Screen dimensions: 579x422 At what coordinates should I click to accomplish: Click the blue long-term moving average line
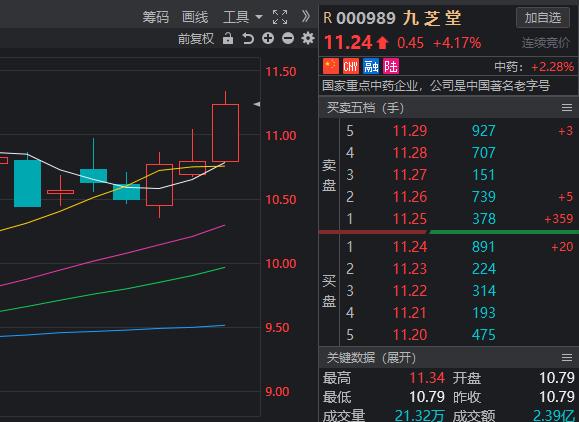tap(113, 331)
